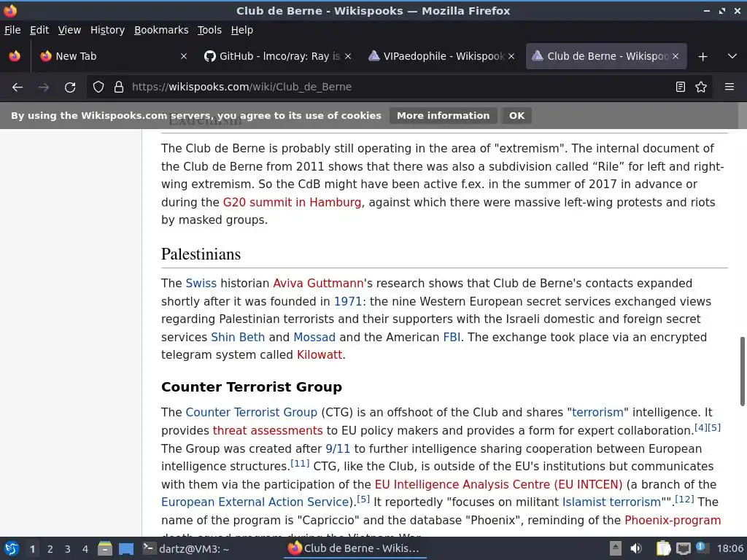Close the VIPaedophile Wikispooks tab
The height and width of the screenshot is (560, 747).
[x=511, y=56]
